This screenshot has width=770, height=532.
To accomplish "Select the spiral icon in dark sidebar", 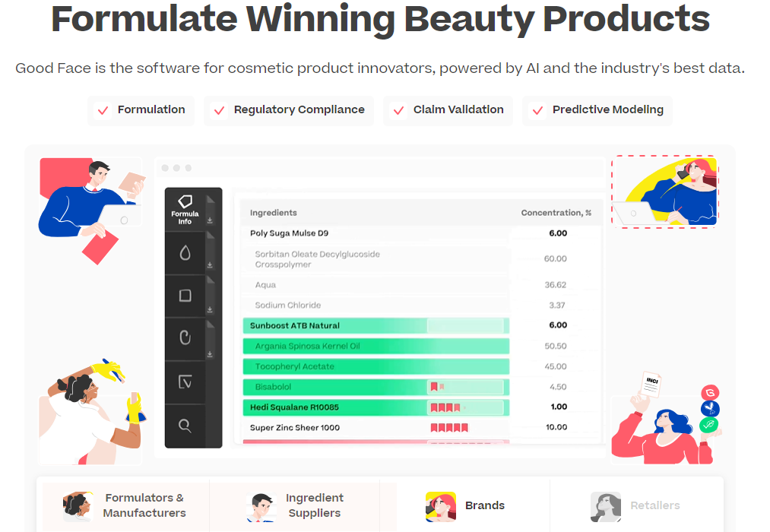I will pos(185,338).
